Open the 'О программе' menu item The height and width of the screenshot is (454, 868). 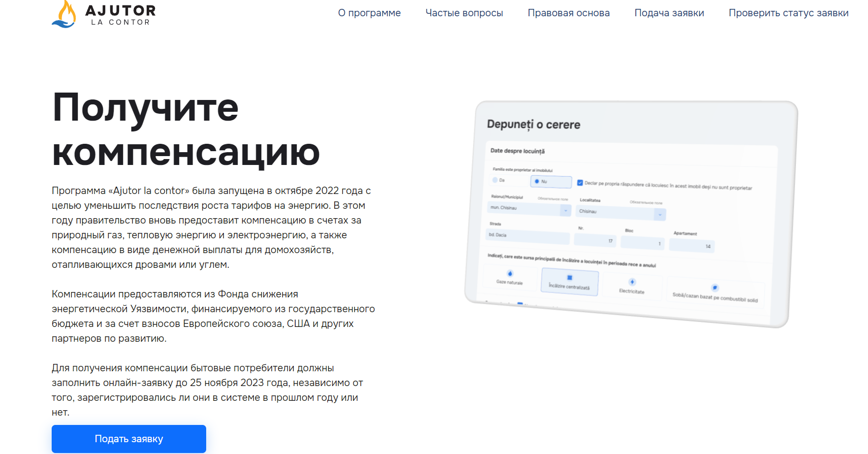369,13
